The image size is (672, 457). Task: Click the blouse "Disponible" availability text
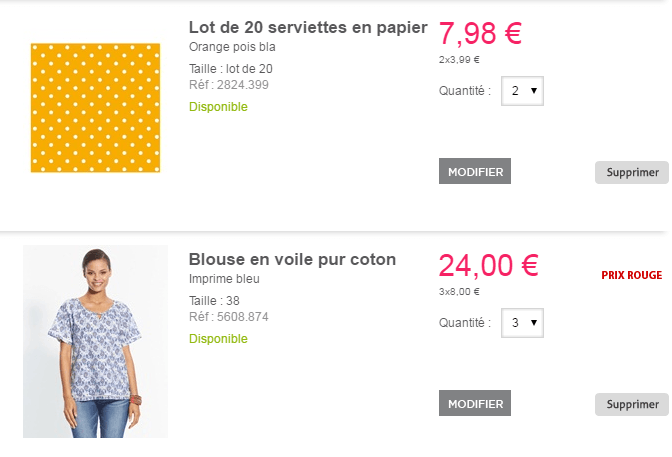(x=218, y=339)
